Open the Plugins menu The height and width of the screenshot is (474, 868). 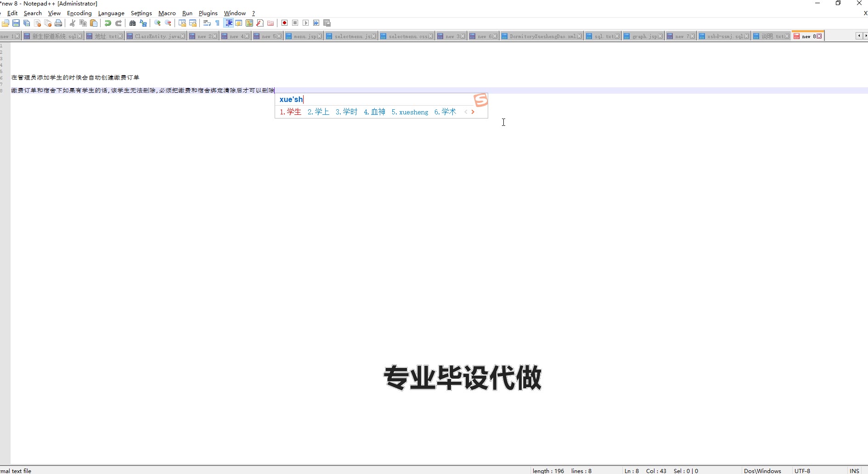[208, 13]
